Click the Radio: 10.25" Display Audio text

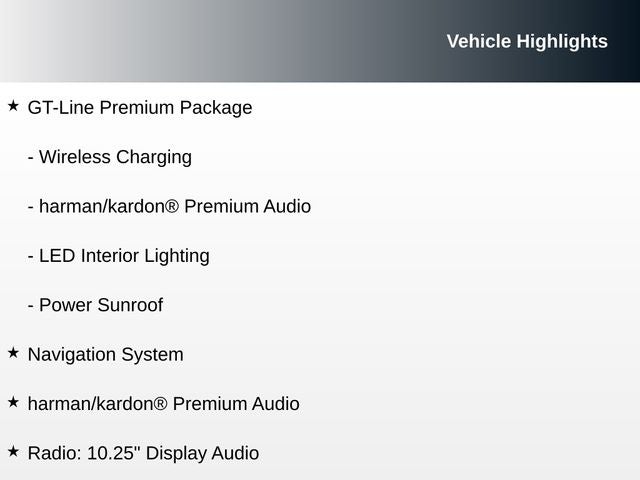coord(143,453)
